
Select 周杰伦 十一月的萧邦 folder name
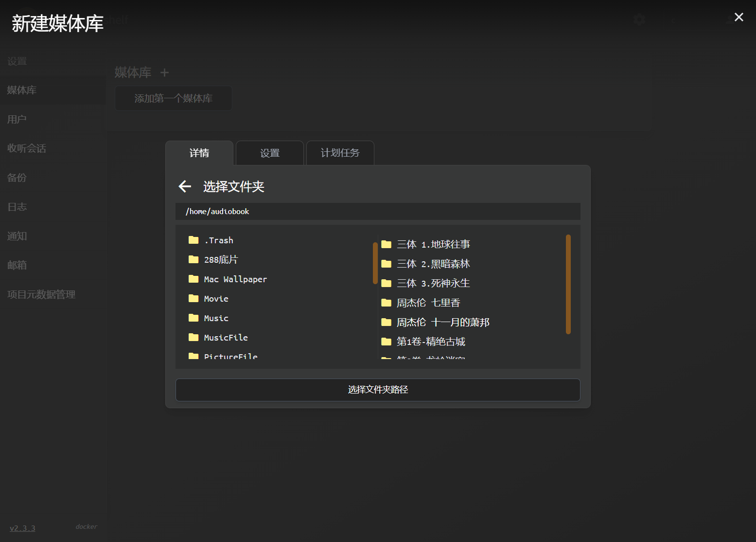(x=443, y=322)
